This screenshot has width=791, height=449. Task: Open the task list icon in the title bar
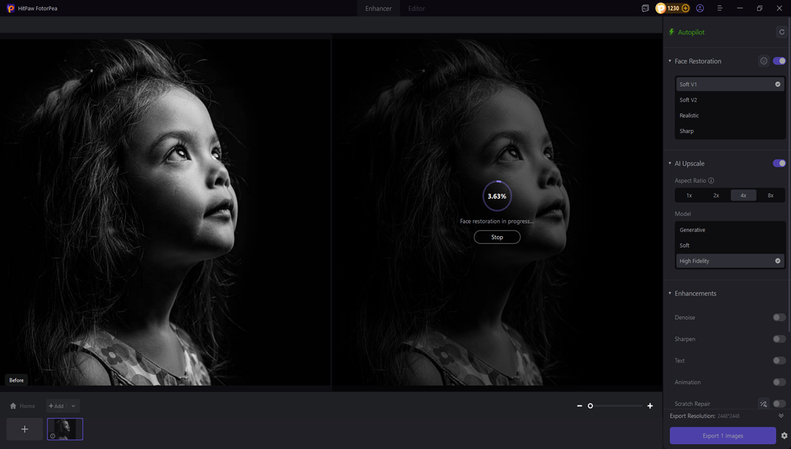(645, 8)
